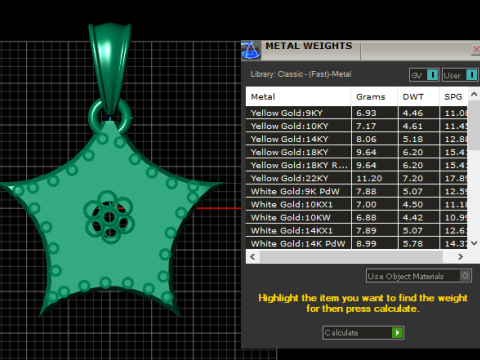This screenshot has height=360, width=480.
Task: Click the vertical scrollbar down arrow
Action: [x=474, y=243]
